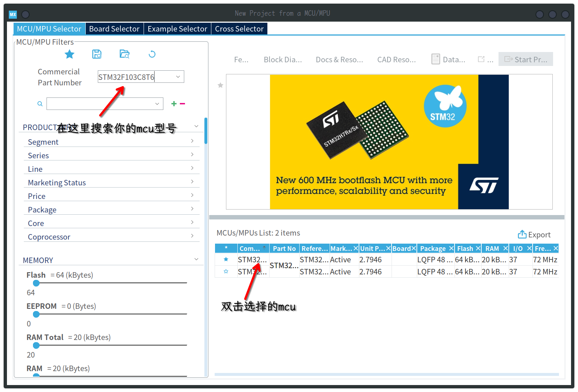The height and width of the screenshot is (392, 578).
Task: Expand the Segment filter
Action: (192, 141)
